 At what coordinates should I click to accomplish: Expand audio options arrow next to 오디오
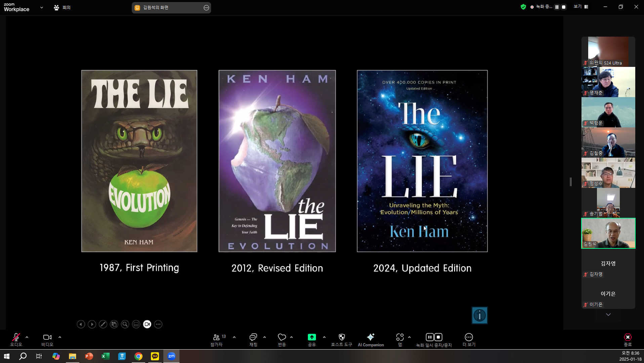[x=27, y=337]
